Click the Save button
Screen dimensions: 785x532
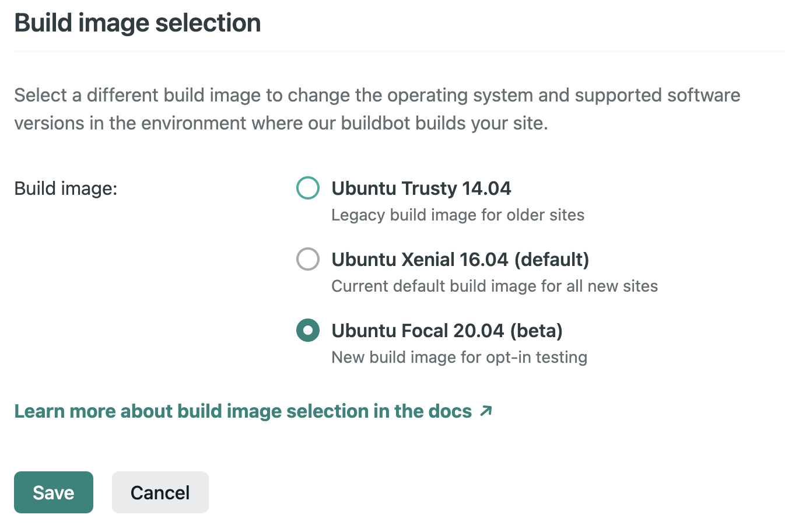[x=53, y=492]
